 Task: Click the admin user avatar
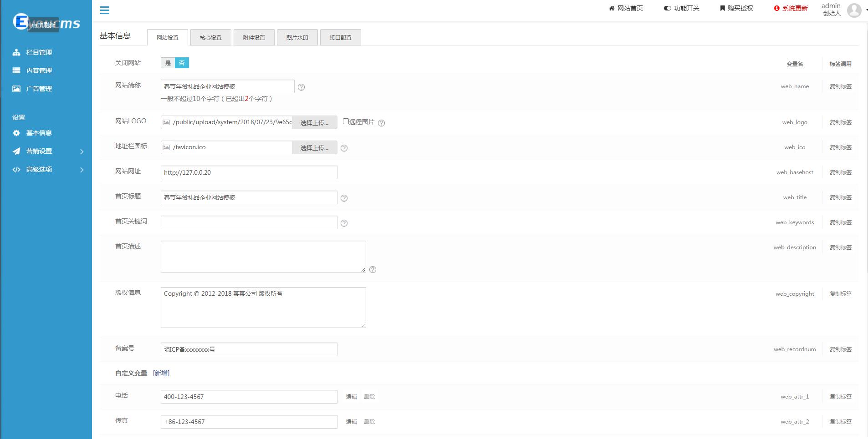point(854,10)
